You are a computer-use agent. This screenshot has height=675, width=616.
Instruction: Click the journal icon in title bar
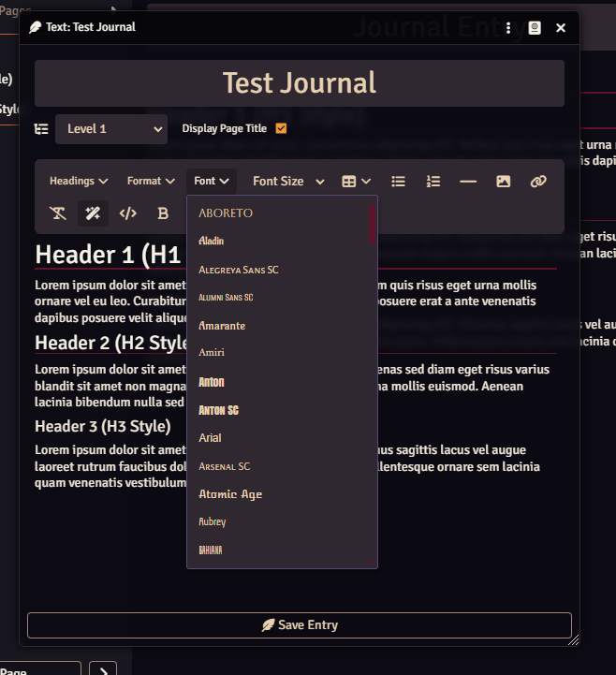coord(535,28)
